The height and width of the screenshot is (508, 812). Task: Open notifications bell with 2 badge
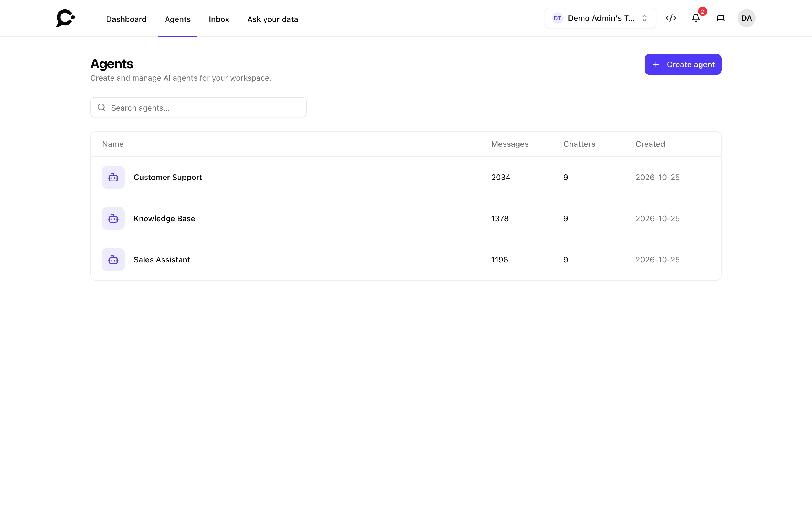[x=696, y=18]
